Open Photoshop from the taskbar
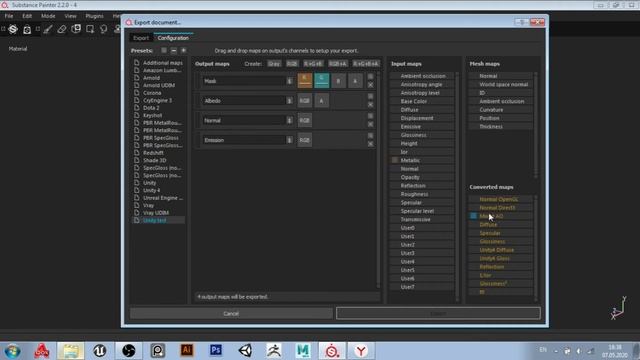Screen dimensions: 640x360 click(216, 350)
